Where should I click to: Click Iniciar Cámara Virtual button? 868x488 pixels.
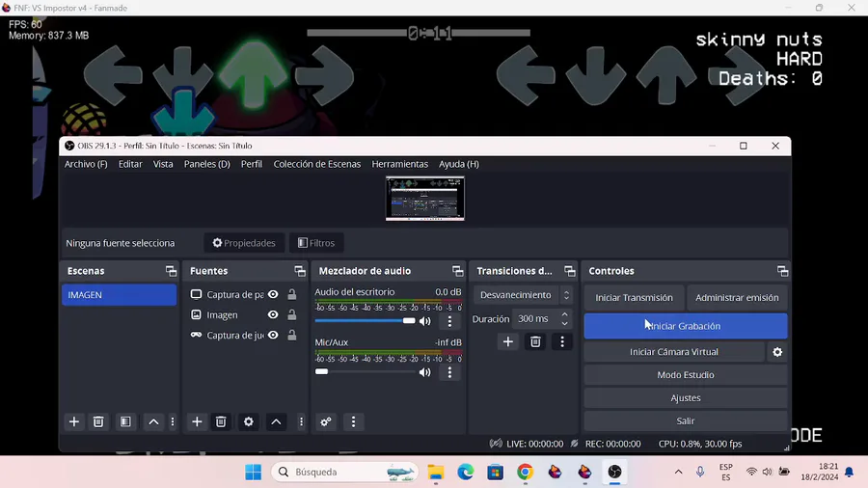pos(674,352)
